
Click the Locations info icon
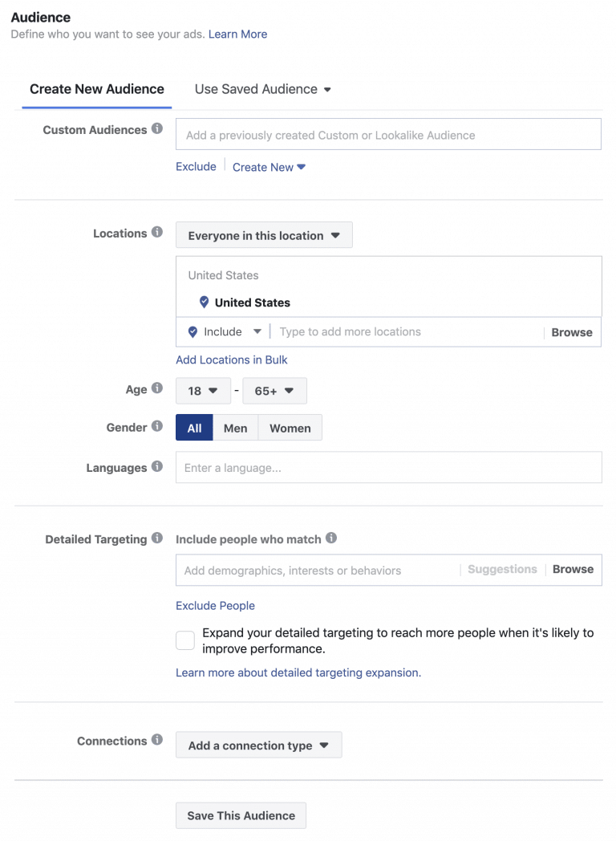pos(158,233)
